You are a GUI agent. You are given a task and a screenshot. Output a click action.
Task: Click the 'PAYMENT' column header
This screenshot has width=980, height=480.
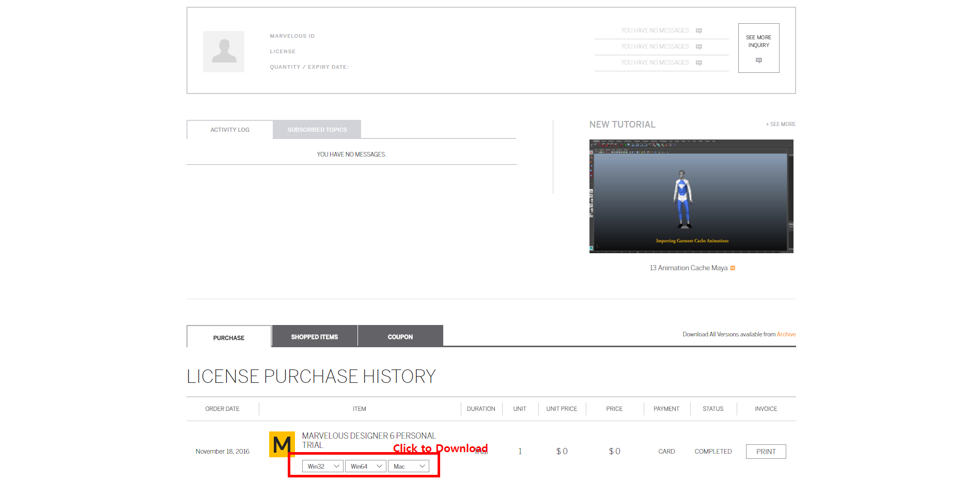coord(666,409)
